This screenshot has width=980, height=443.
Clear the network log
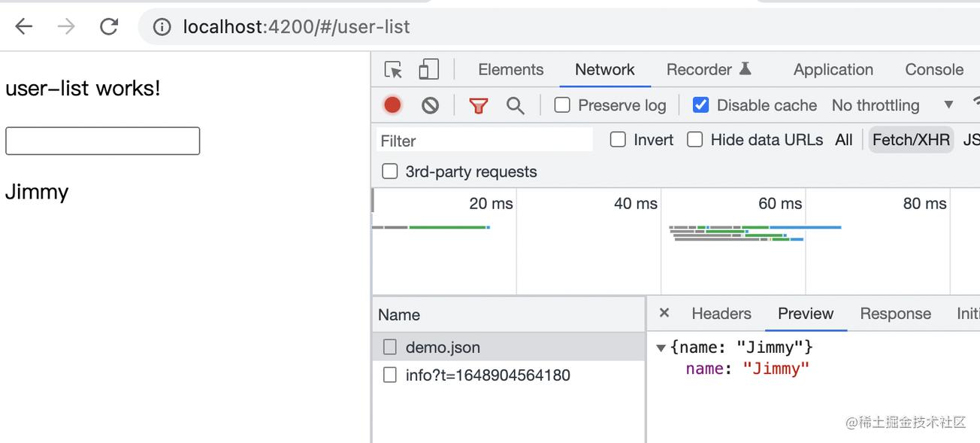(x=430, y=105)
